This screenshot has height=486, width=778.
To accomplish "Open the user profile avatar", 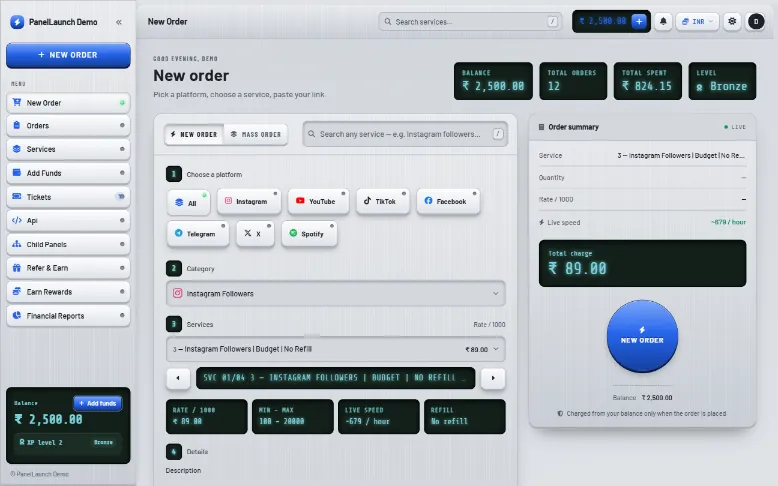I will point(756,21).
